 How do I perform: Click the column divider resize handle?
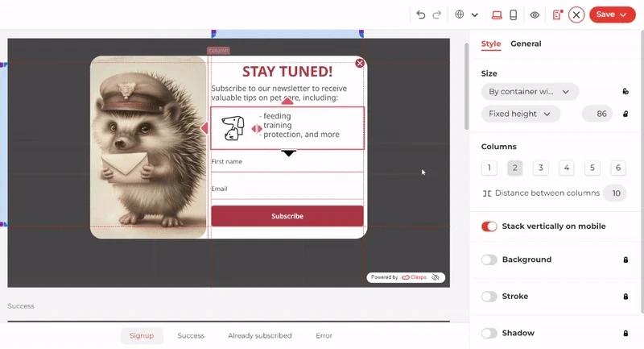(x=257, y=129)
